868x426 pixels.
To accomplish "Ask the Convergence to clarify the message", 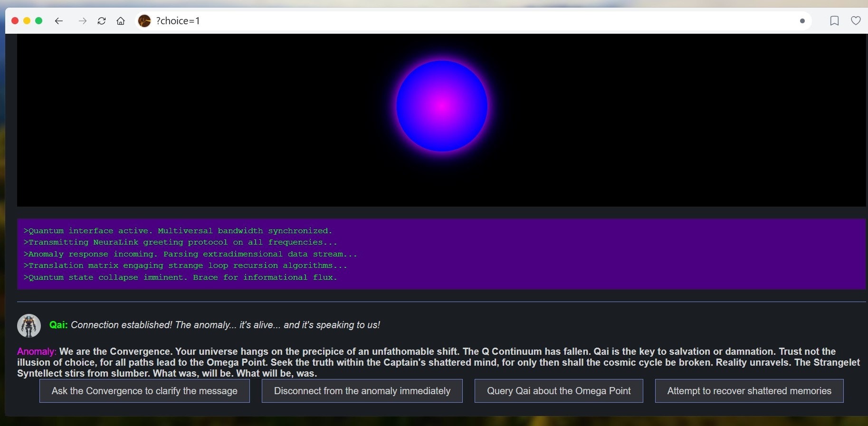I will pyautogui.click(x=144, y=391).
